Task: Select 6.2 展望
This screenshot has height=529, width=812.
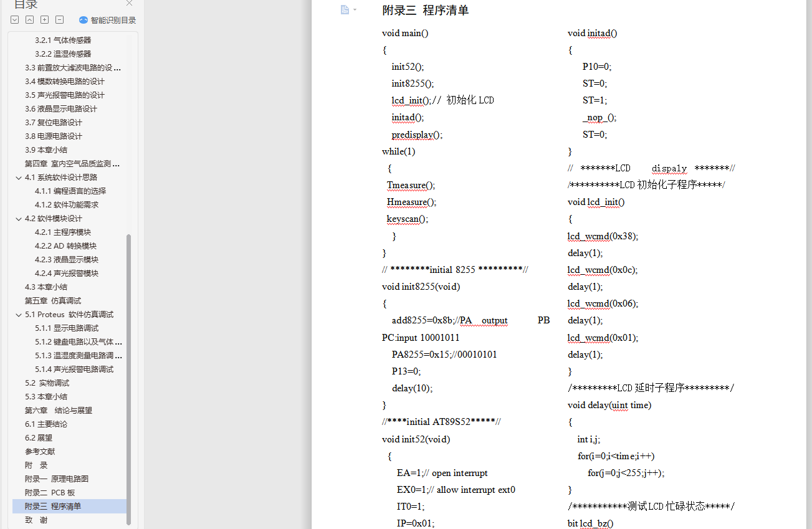Action: [x=39, y=438]
